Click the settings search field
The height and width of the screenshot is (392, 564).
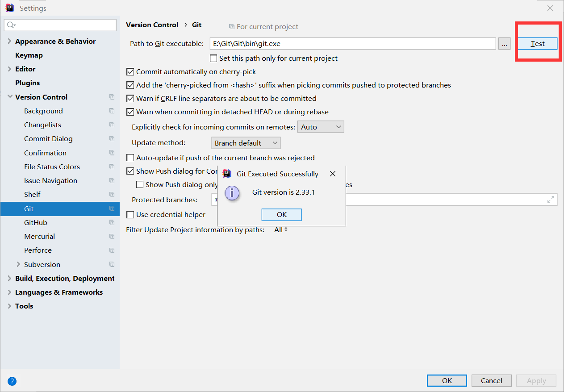60,25
